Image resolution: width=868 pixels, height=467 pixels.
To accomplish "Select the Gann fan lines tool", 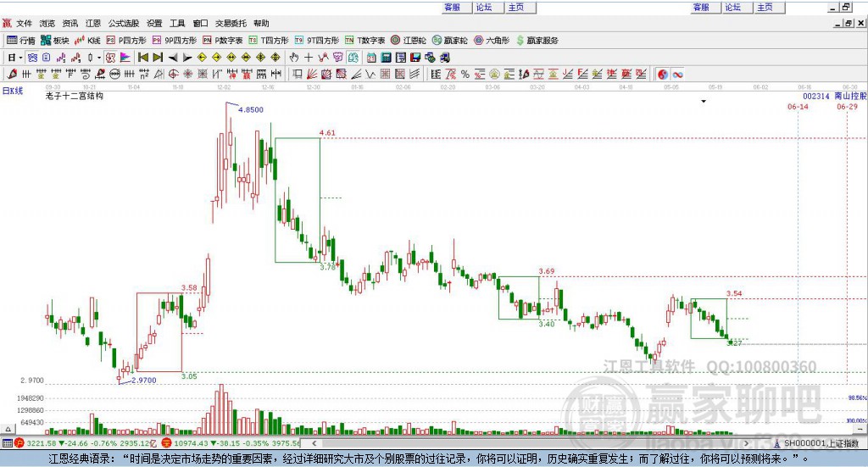I will (x=312, y=74).
